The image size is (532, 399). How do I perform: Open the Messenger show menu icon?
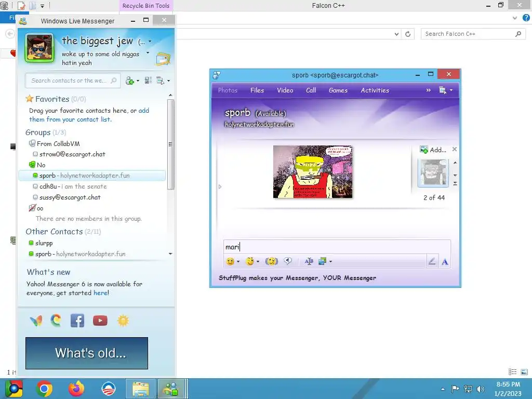point(160,81)
